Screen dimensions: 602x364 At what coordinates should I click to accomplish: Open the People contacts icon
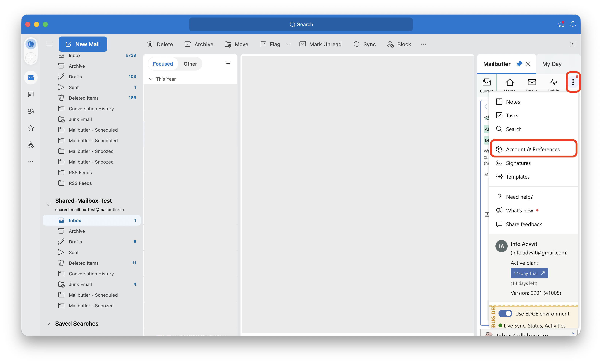[31, 111]
